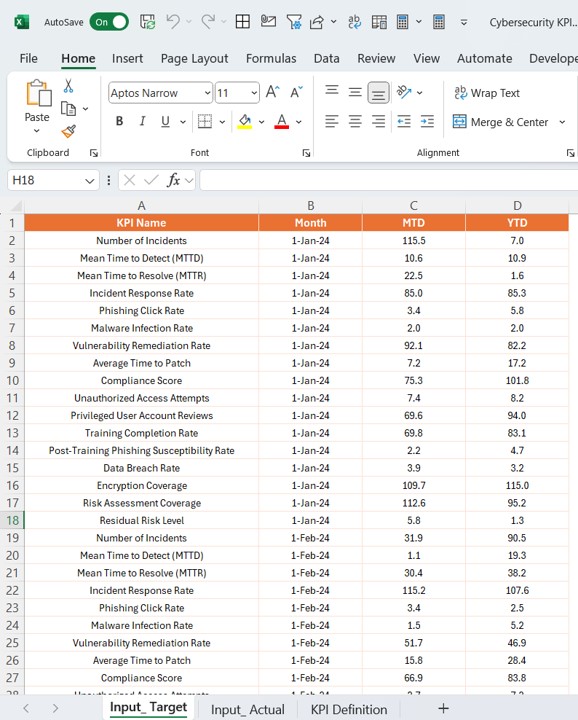The image size is (578, 720).
Task: Toggle the AutoSave switch
Action: point(109,22)
